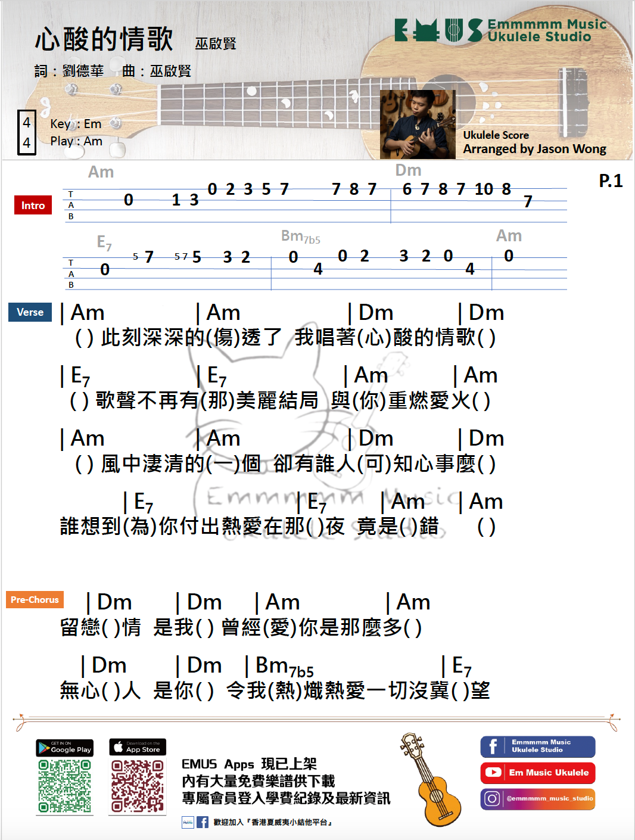Click the arranger's photo thumbnail

[418, 125]
